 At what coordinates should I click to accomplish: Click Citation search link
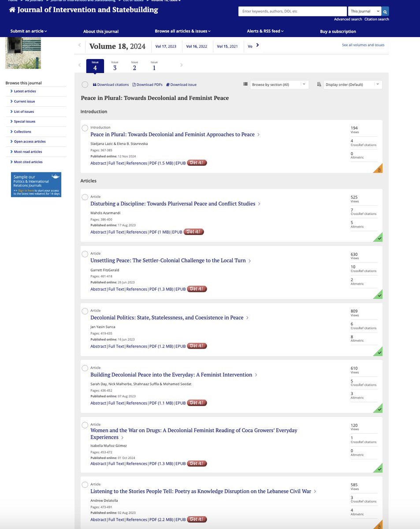tap(377, 19)
